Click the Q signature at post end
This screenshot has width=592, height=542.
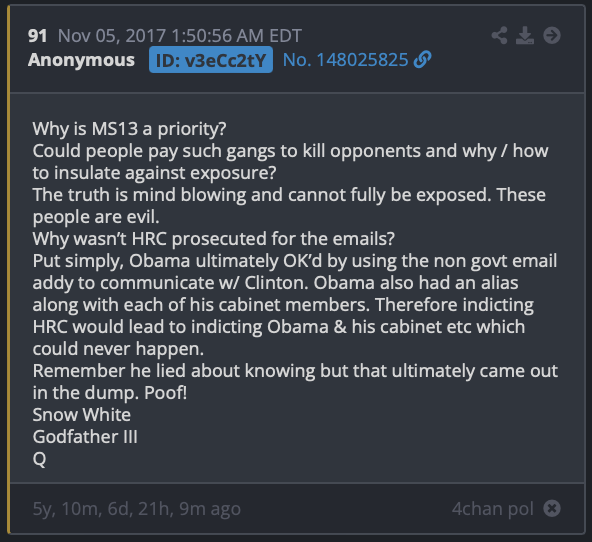tap(39, 459)
